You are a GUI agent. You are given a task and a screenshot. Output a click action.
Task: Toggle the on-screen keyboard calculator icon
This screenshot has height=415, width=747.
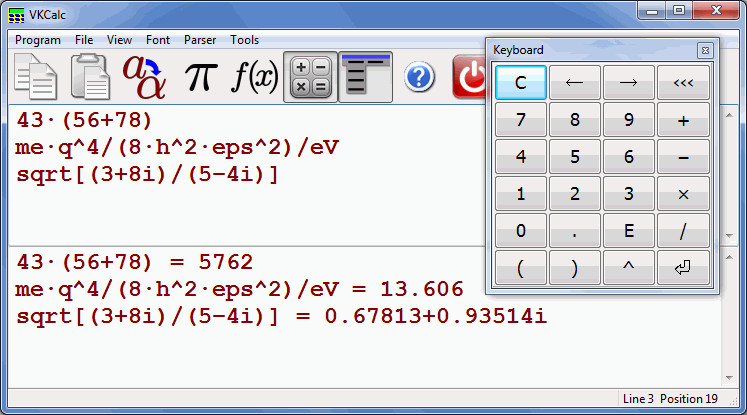311,77
